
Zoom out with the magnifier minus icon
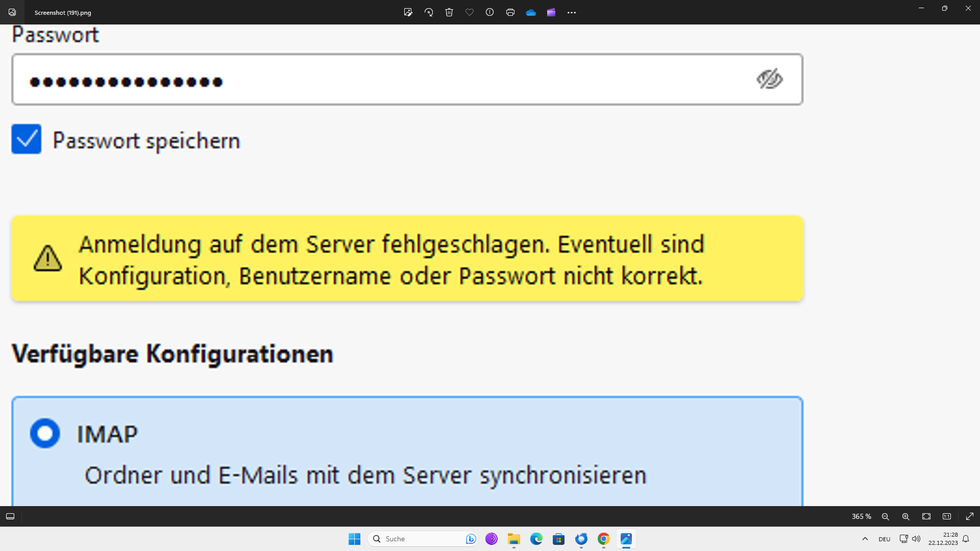point(886,516)
